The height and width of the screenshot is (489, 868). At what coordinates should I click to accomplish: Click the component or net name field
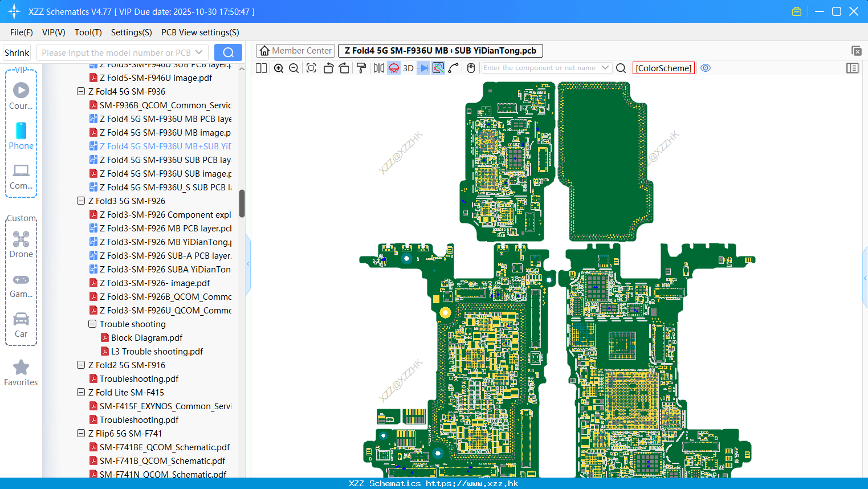coord(540,68)
